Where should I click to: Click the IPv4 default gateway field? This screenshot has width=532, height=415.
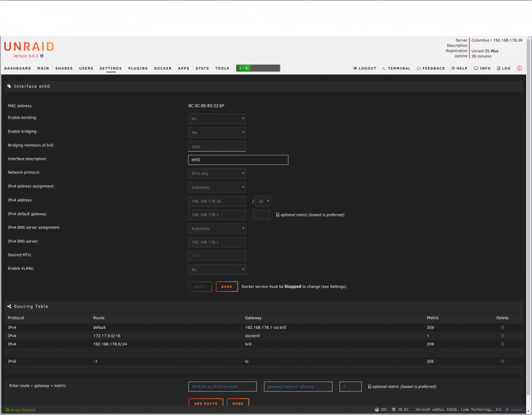[x=217, y=215]
